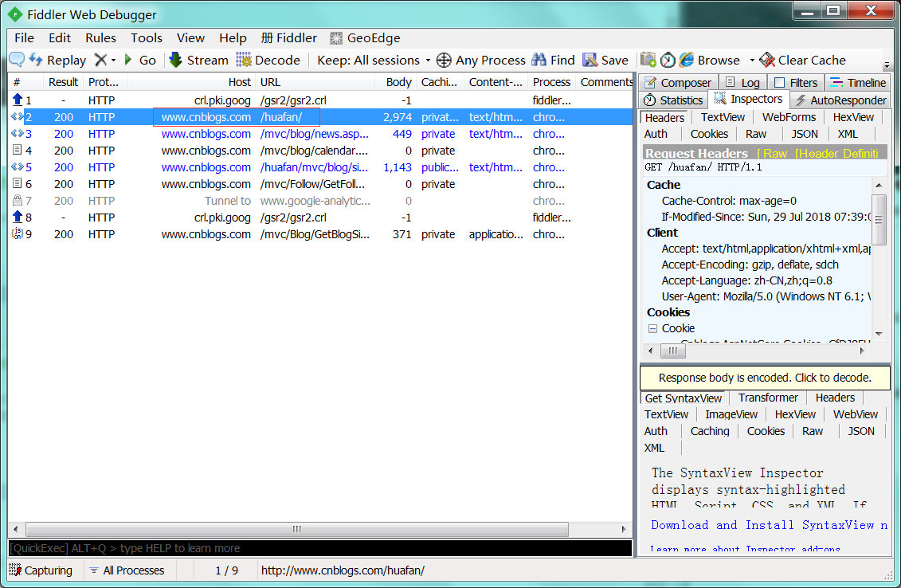Select session 7 tunnel lock icon
Screen dimensions: 901x588
tap(18, 201)
